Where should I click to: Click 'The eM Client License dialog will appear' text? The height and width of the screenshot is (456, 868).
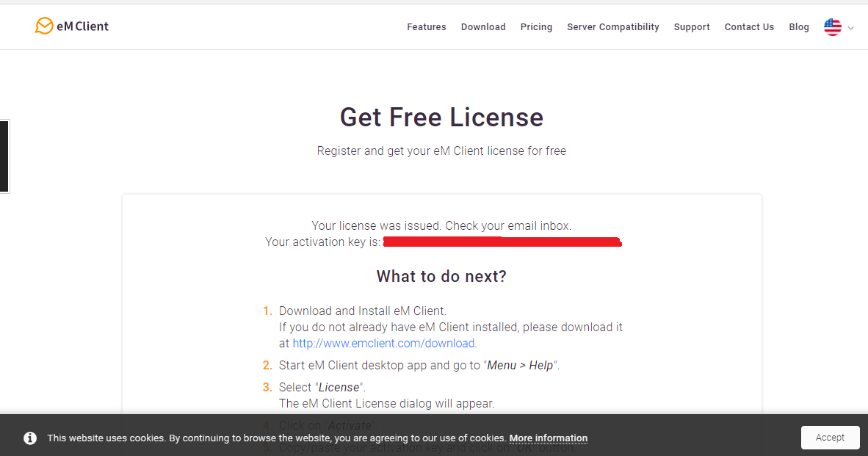point(386,403)
